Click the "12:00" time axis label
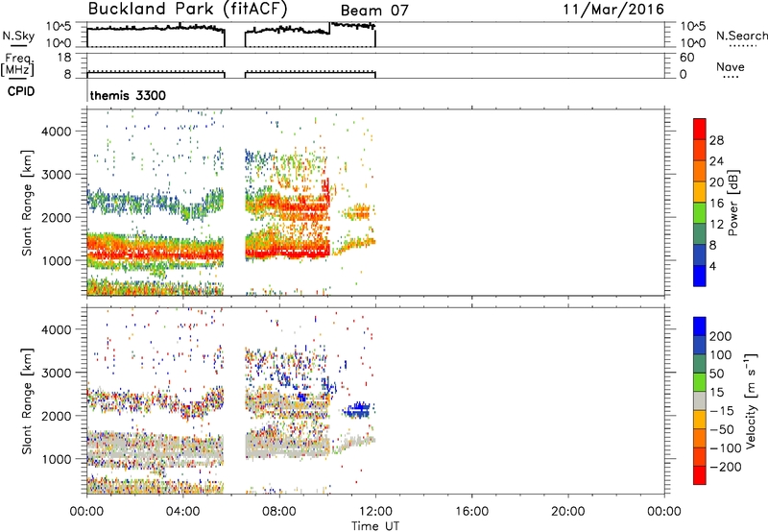This screenshot has height=532, width=768. coord(375,512)
